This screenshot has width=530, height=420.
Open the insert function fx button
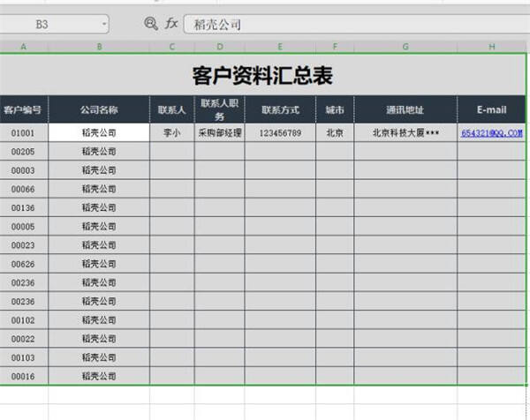[171, 24]
